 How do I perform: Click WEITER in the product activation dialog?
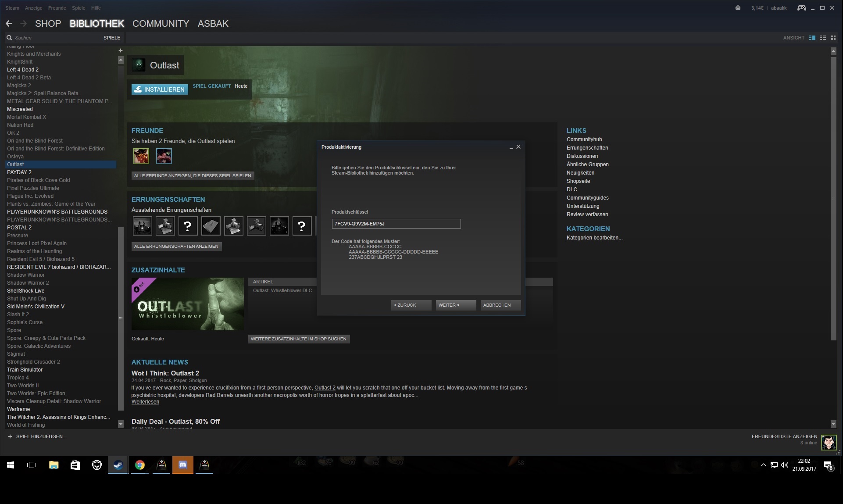(x=456, y=305)
